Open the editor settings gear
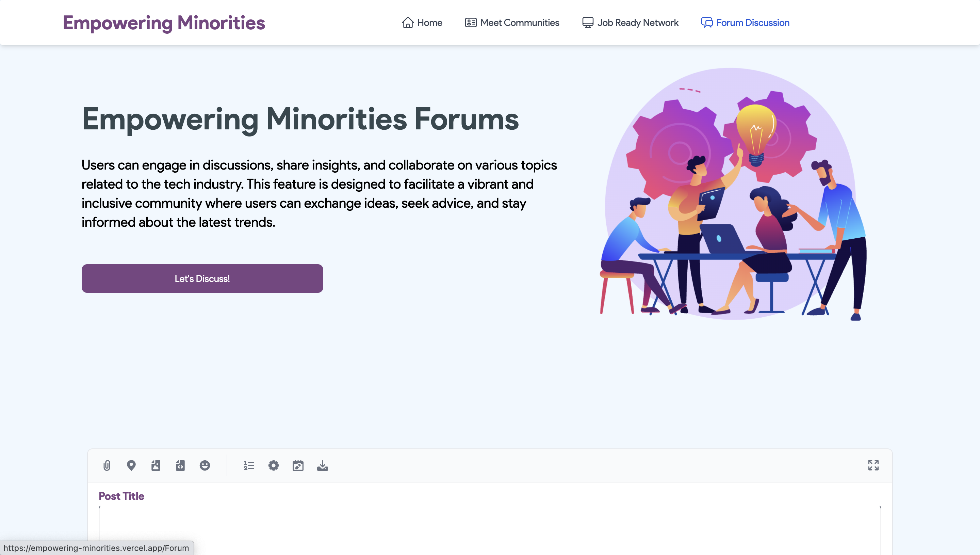This screenshot has height=555, width=980. [x=273, y=465]
